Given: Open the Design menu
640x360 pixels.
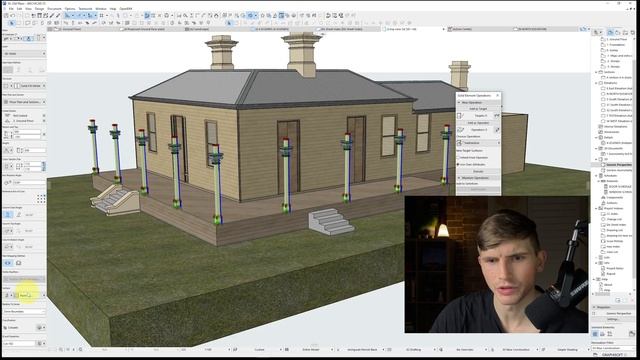Looking at the screenshot, I should pyautogui.click(x=40, y=9).
